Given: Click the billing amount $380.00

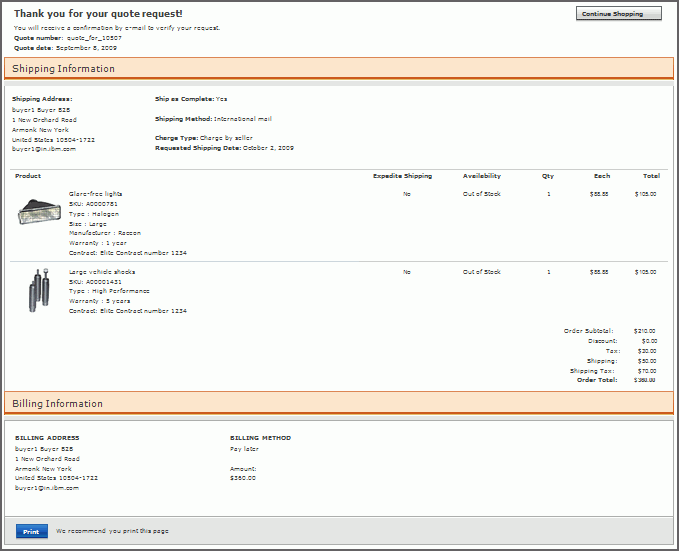Looking at the screenshot, I should pyautogui.click(x=242, y=478).
